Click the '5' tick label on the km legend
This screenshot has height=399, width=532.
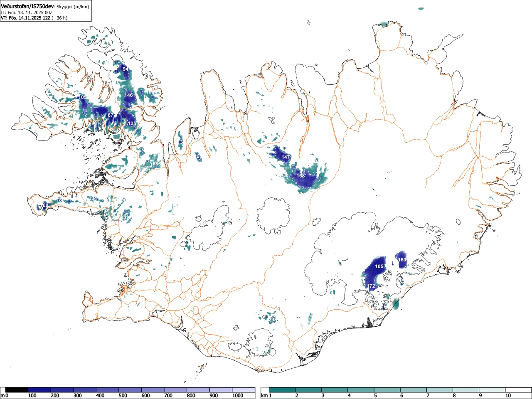point(375,396)
